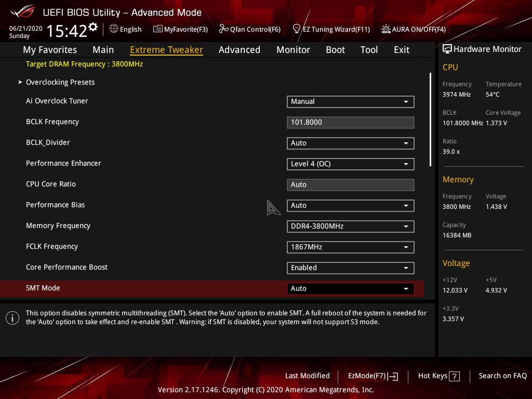This screenshot has width=532, height=399.
Task: Click the EzMode exit arrow icon
Action: (x=393, y=376)
